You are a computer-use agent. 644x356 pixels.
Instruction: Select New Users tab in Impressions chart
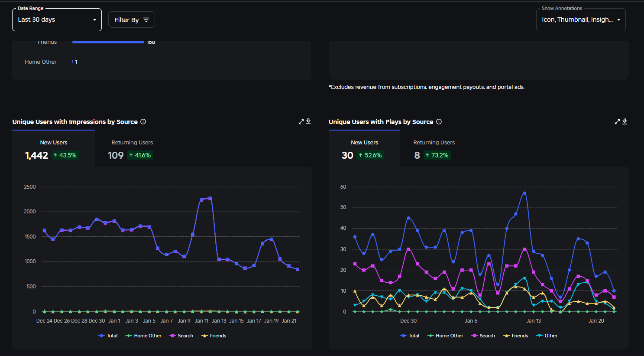click(x=54, y=149)
